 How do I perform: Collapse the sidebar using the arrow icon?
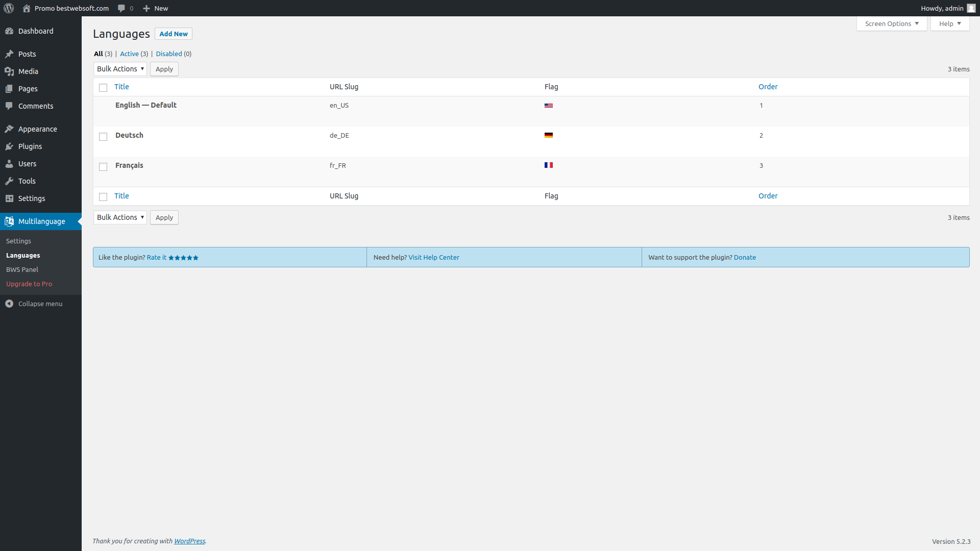pyautogui.click(x=9, y=304)
